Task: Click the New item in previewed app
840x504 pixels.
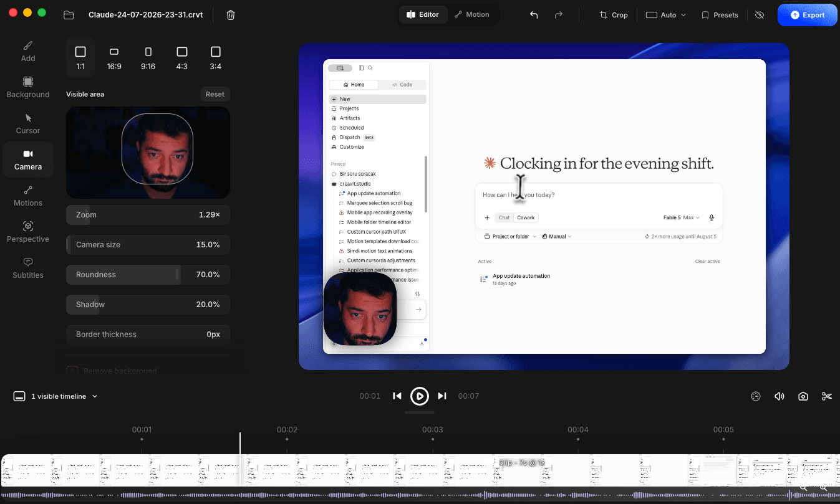Action: pos(377,99)
